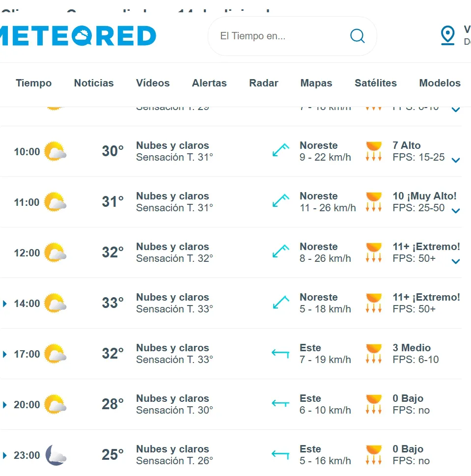471x476 pixels.
Task: Expand the 14:00 row with left triangle
Action: tap(5, 304)
